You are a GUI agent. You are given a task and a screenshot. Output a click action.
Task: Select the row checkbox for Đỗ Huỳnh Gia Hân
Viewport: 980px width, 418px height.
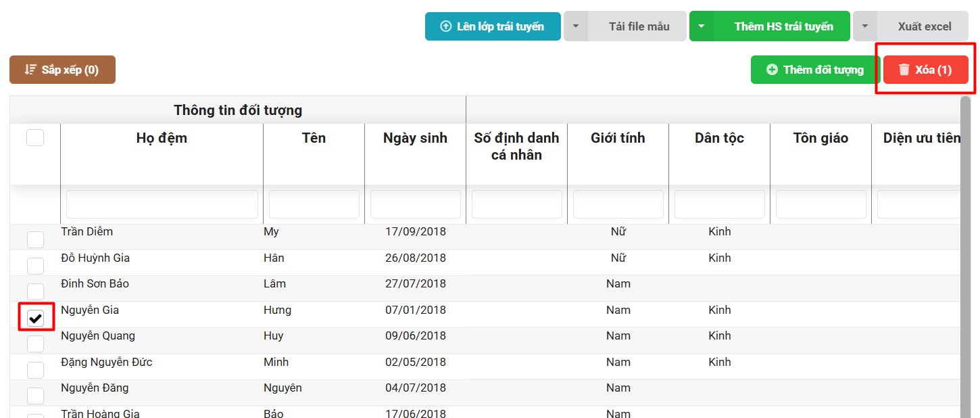pyautogui.click(x=35, y=265)
